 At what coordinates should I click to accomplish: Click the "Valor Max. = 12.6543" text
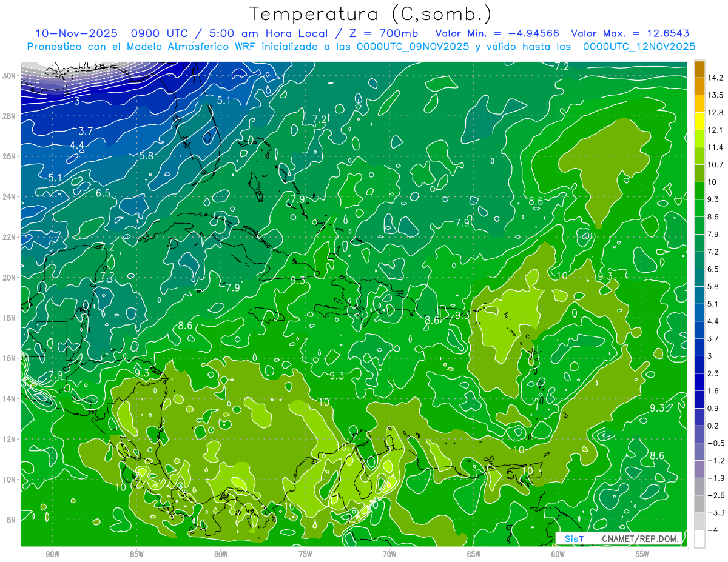630,33
